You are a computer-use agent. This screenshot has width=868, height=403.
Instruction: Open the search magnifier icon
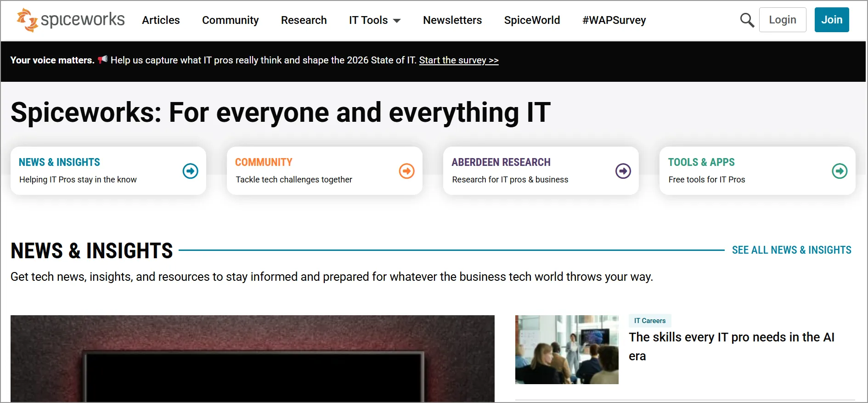747,20
